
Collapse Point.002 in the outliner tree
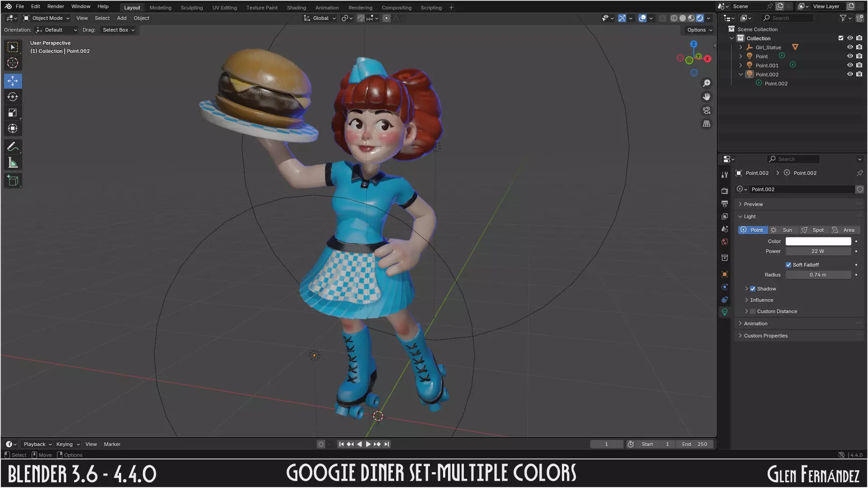(x=741, y=75)
